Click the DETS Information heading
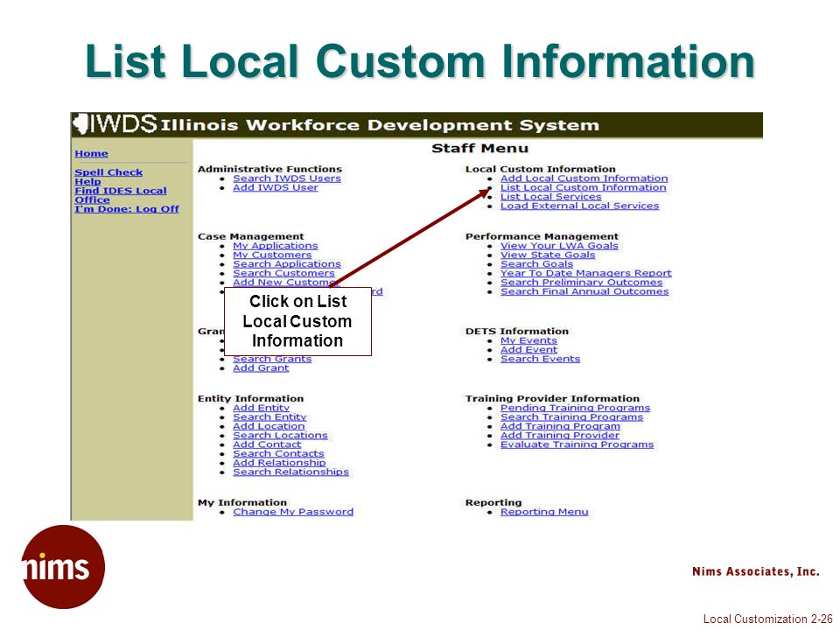This screenshot has height=630, width=840. (x=517, y=332)
